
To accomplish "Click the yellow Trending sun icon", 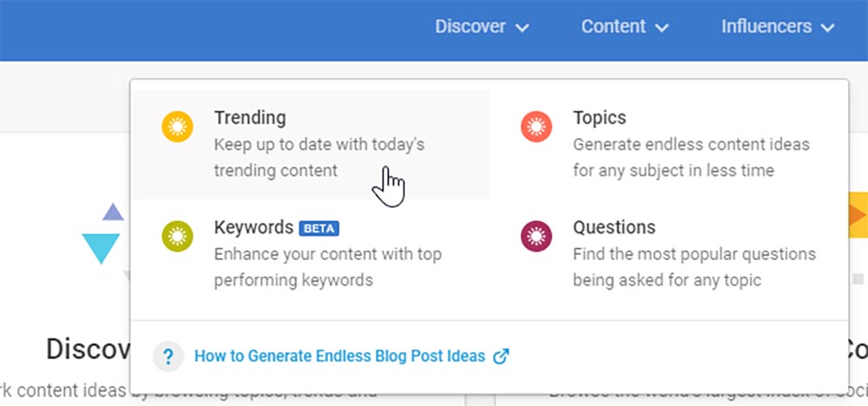I will coord(178,128).
